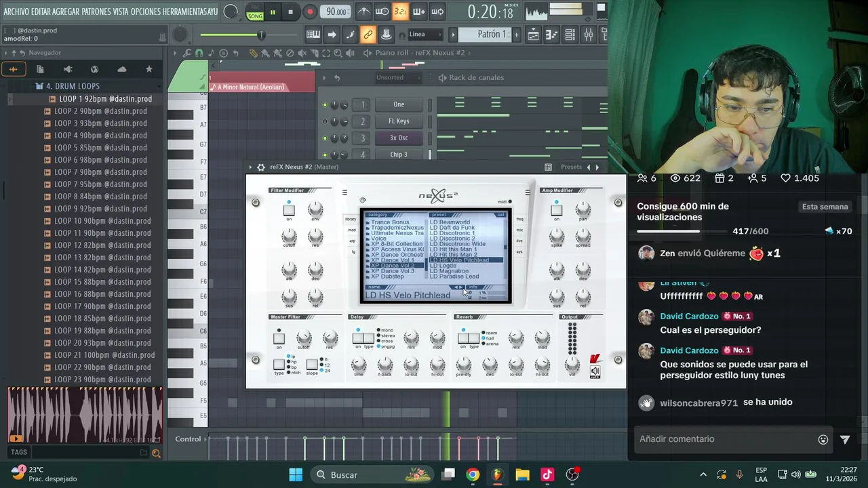The height and width of the screenshot is (488, 868).
Task: Click the reFX speaker icon in Nexus
Action: tap(595, 371)
